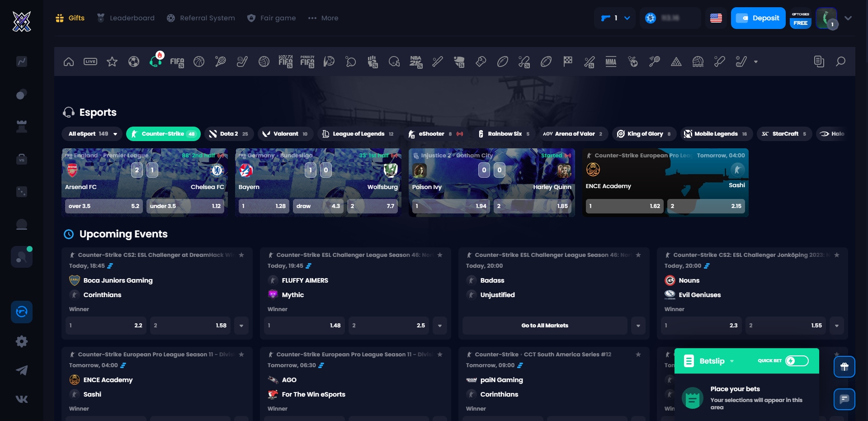Open the bet history documents icon
The width and height of the screenshot is (868, 421).
pyautogui.click(x=819, y=61)
